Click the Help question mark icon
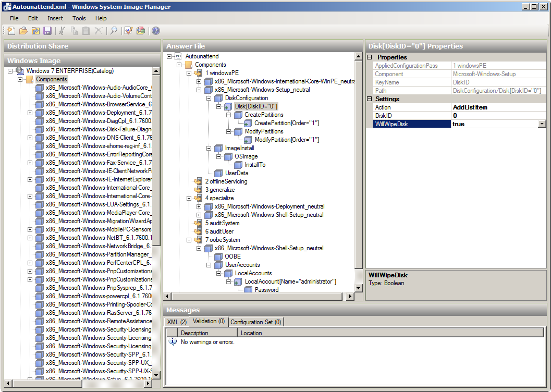 click(156, 31)
